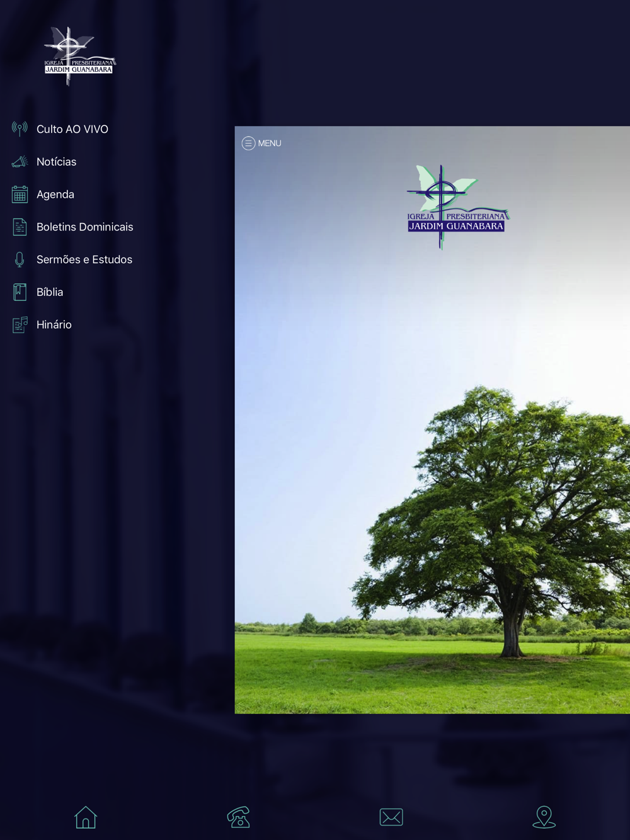Open email contact via envelope icon
Viewport: 630px width, 840px height.
[391, 817]
